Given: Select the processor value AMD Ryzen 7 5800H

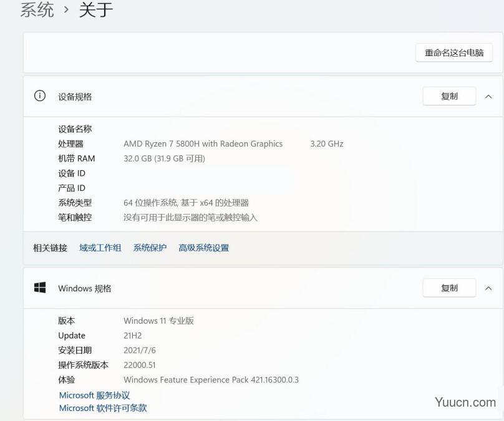Looking at the screenshot, I should 203,143.
